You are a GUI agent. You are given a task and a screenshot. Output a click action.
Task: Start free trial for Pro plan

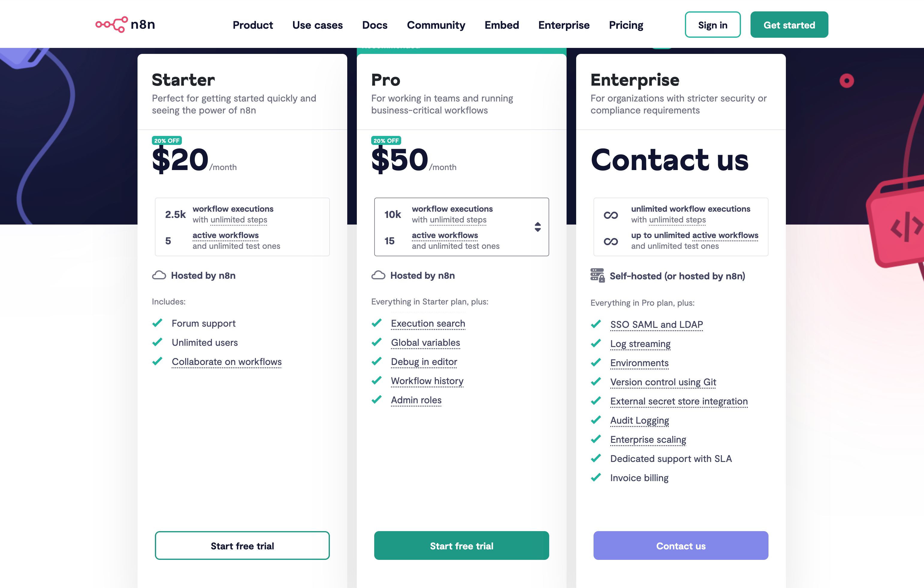461,545
